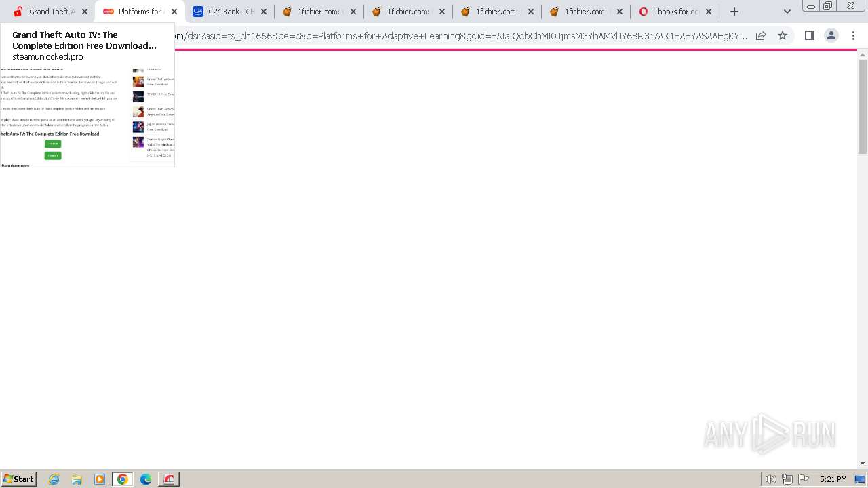
Task: Open Microsoft Edge from taskbar
Action: point(146,479)
